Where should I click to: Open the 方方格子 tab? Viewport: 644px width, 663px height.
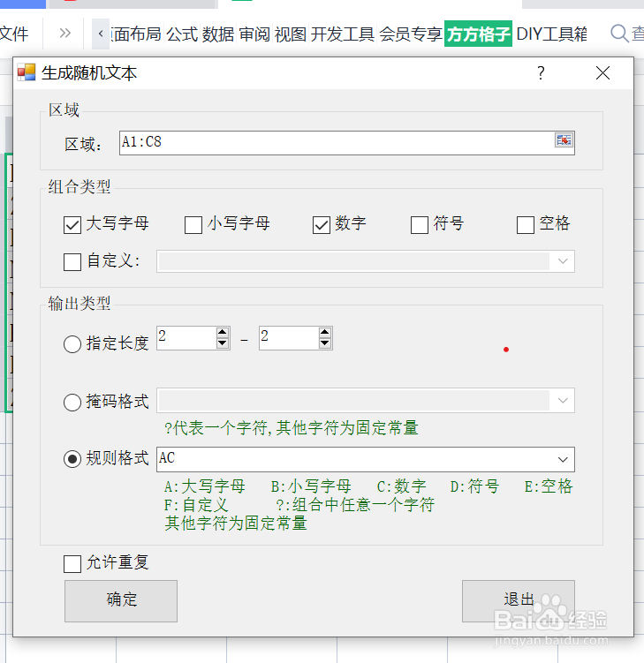(478, 34)
